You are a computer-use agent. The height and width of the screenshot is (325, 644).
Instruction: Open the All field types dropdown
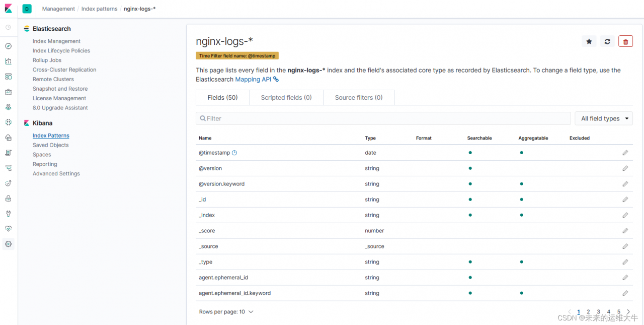[604, 118]
